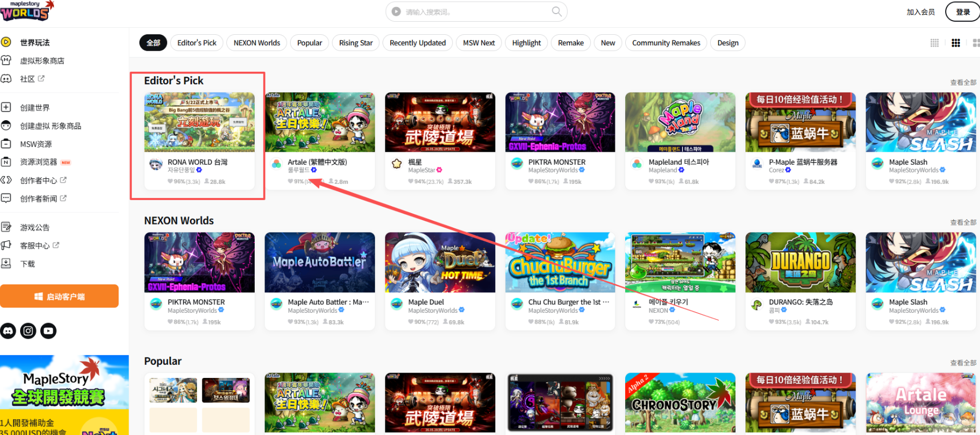Open the ChronoStory thumbnail in Popular

[680, 403]
